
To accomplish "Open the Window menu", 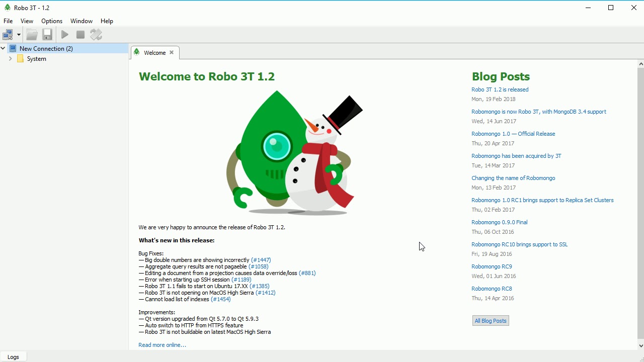I will coord(82,21).
